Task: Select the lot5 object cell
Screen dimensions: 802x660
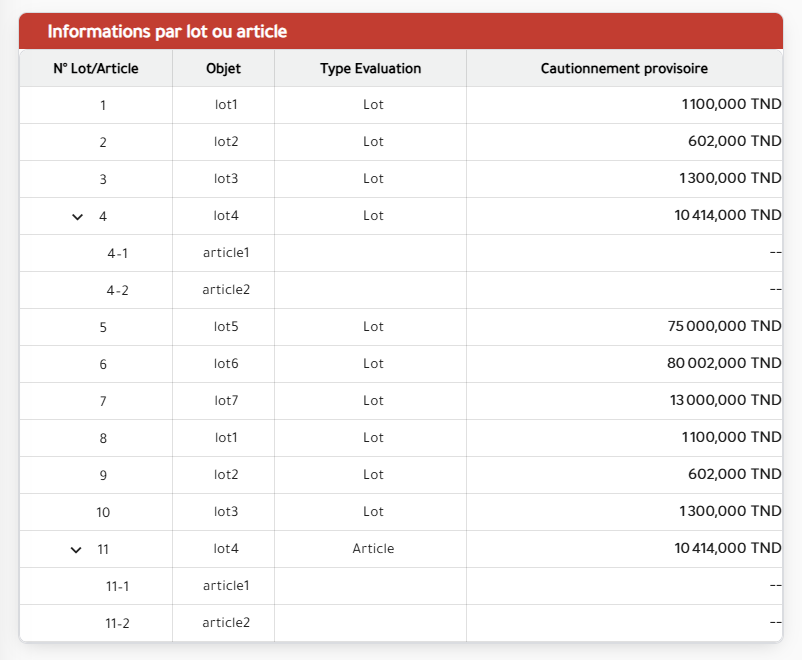Action: click(x=226, y=327)
